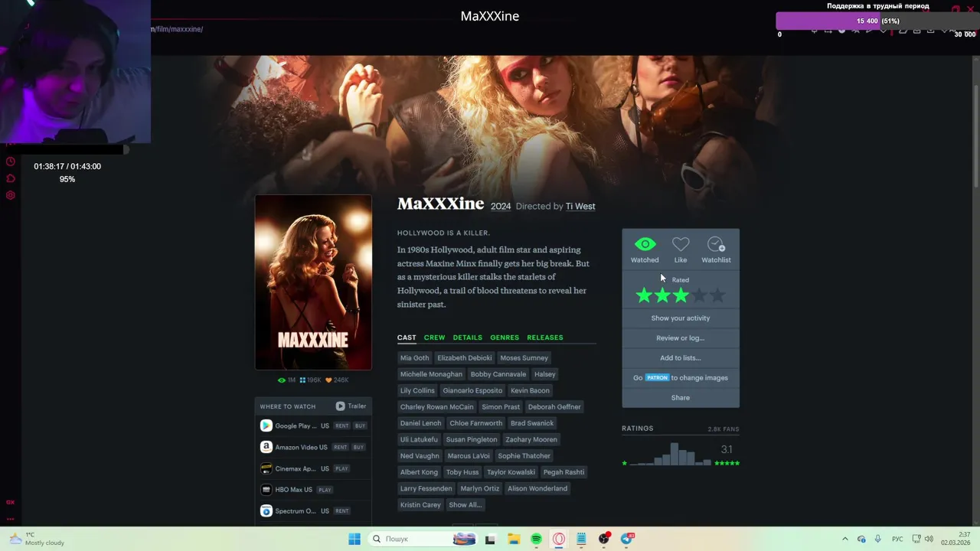This screenshot has height=551, width=980.
Task: Click the watched-count eye icon under poster
Action: 282,380
